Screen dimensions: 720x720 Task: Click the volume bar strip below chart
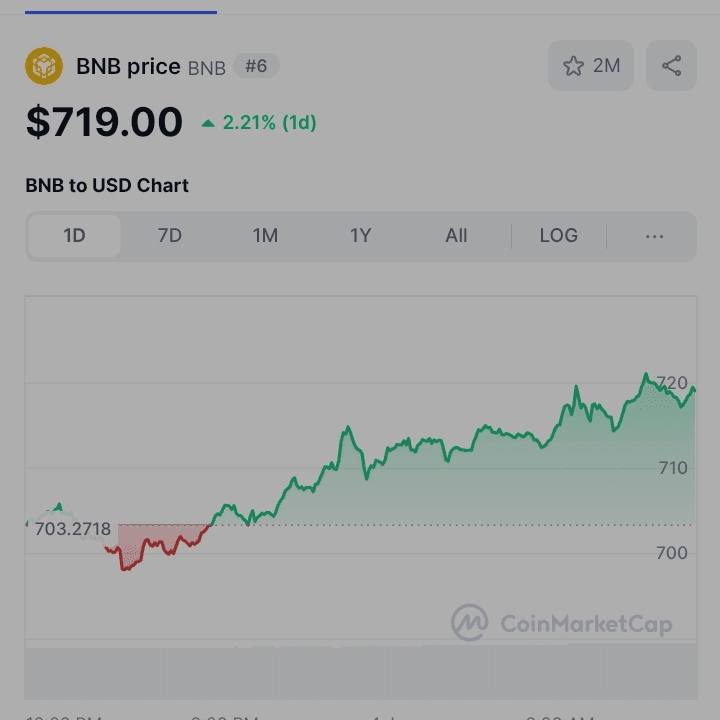pyautogui.click(x=360, y=672)
